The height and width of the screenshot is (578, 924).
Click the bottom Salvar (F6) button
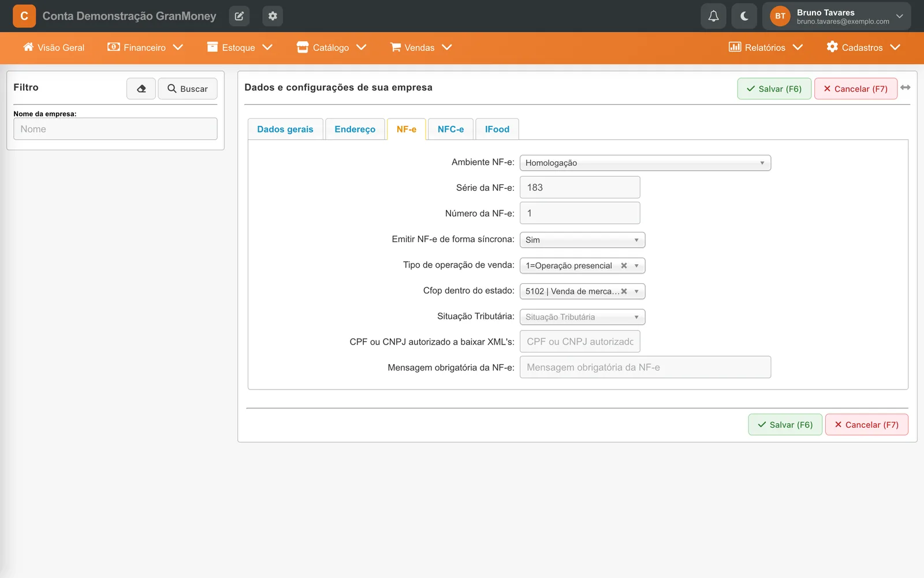tap(785, 424)
